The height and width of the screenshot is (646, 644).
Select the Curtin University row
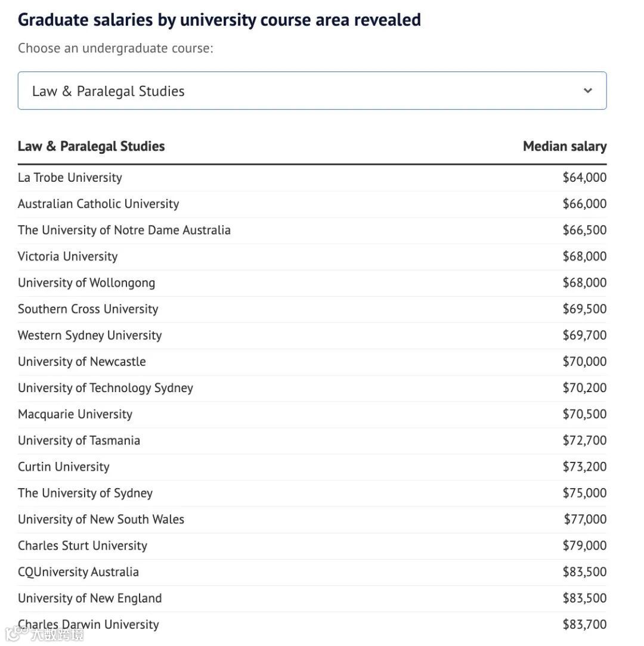64,467
